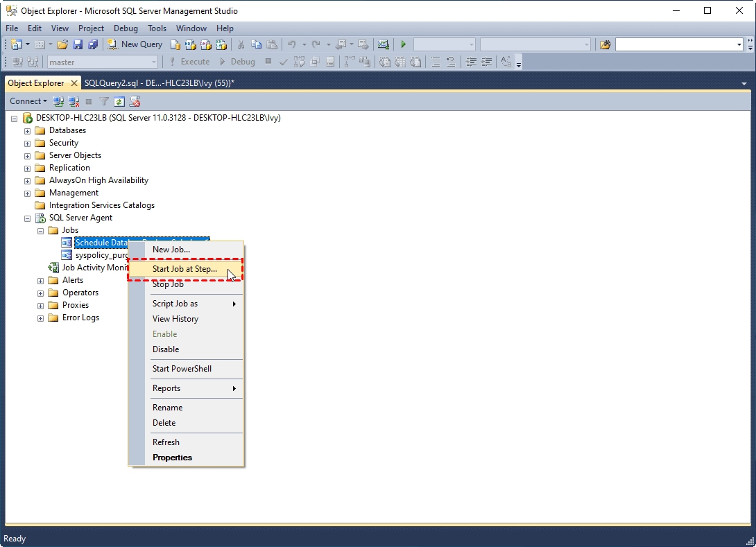
Task: Click the Activity Monitor icon
Action: [384, 45]
